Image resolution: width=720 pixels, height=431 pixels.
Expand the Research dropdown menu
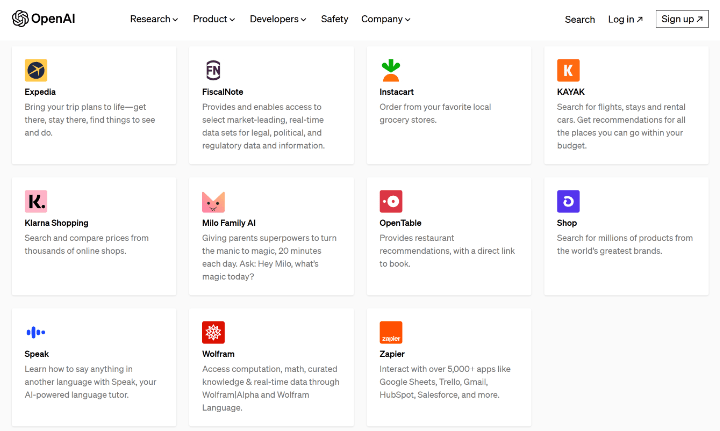pyautogui.click(x=154, y=19)
